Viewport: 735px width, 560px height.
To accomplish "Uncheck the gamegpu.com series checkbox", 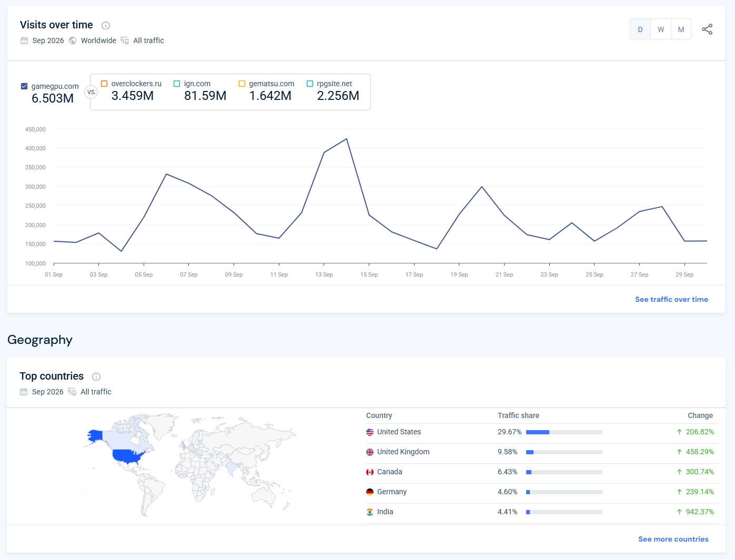I will (x=24, y=86).
